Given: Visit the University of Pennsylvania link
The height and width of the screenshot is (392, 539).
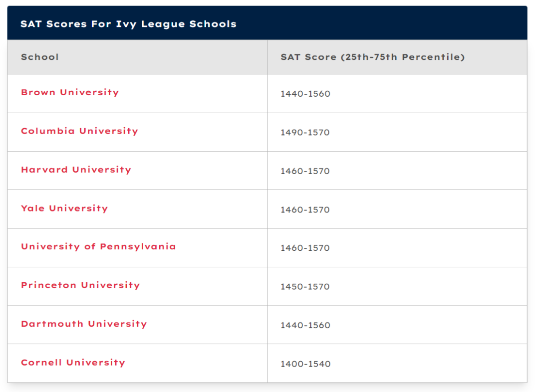Looking at the screenshot, I should click(x=98, y=247).
